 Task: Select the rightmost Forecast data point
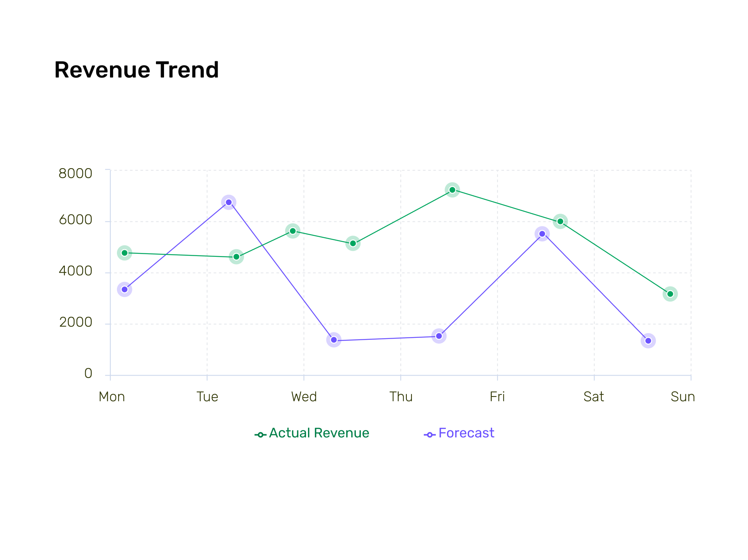point(648,341)
